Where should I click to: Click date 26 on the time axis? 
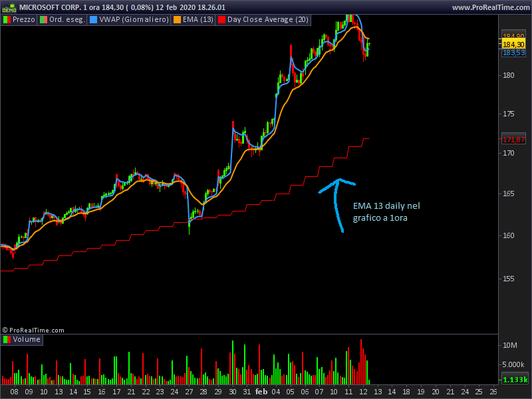[493, 392]
